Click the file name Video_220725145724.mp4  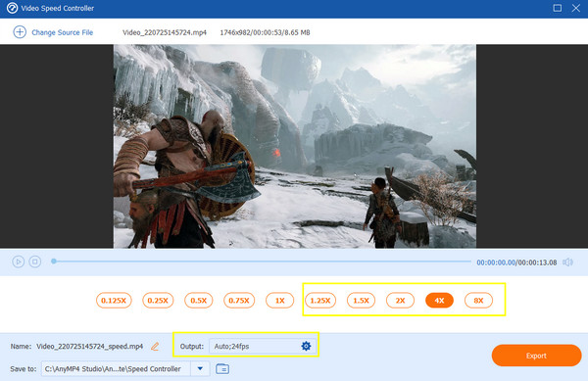coord(165,32)
